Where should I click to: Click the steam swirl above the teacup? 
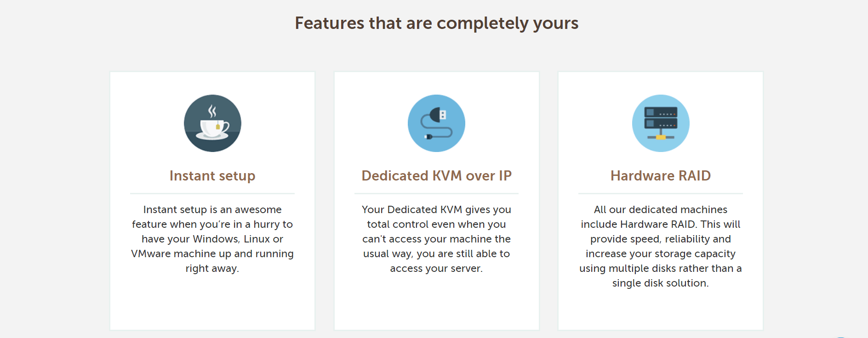[x=212, y=111]
